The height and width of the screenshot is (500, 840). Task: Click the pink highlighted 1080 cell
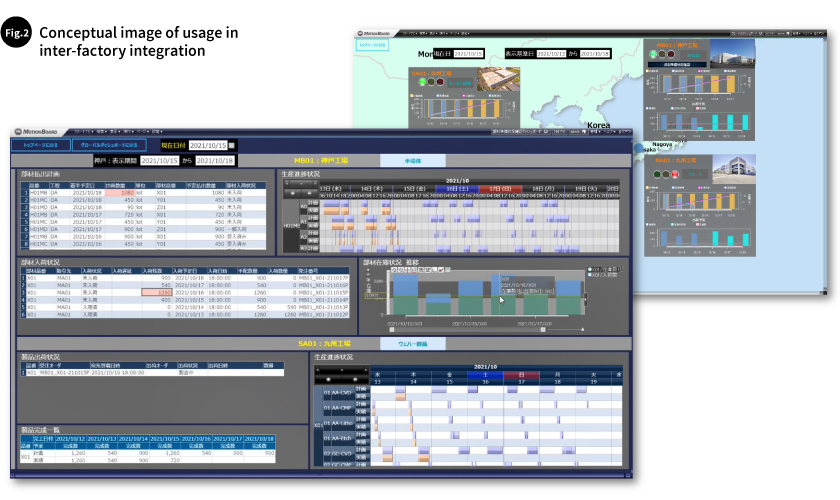tap(119, 192)
